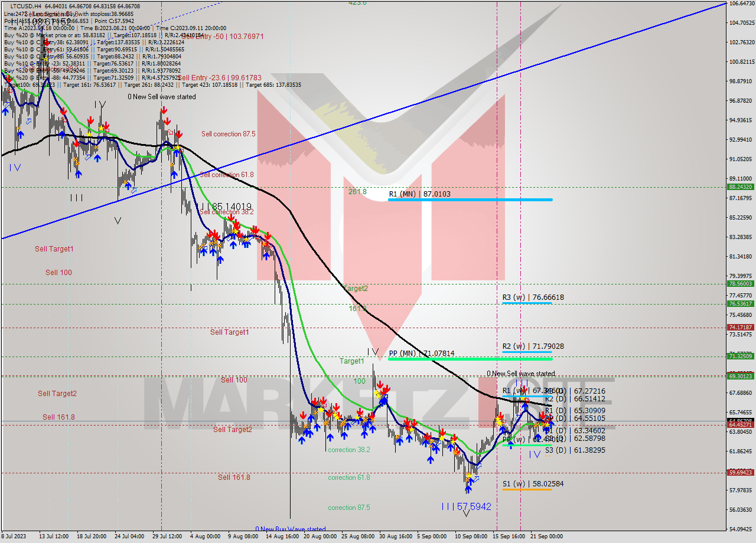Click the 76.53617 green price tag
The width and height of the screenshot is (756, 543).
tap(741, 304)
